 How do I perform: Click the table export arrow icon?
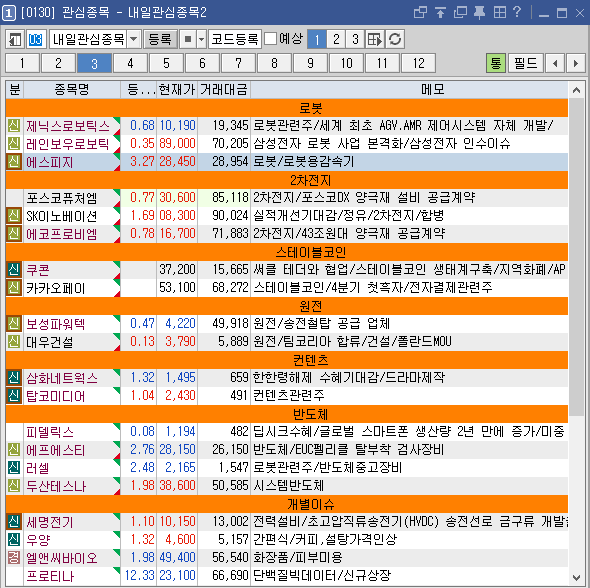point(374,39)
